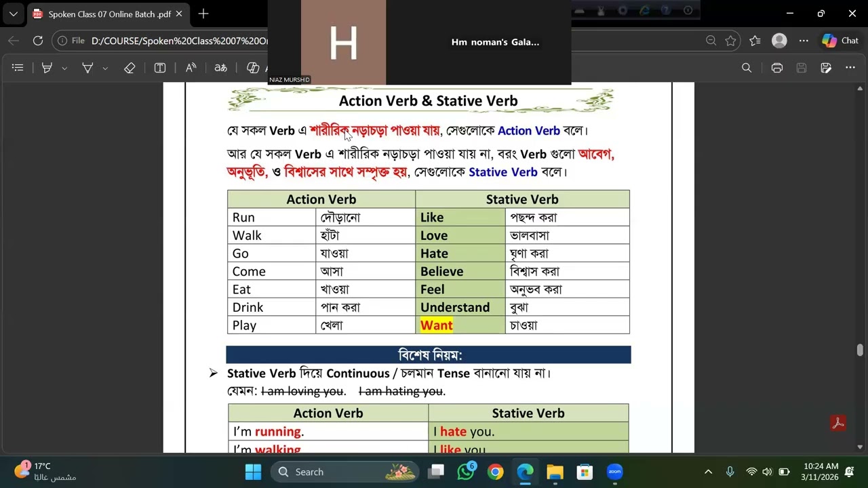Click the highlighted word "Want"
The height and width of the screenshot is (488, 868).
pos(436,325)
